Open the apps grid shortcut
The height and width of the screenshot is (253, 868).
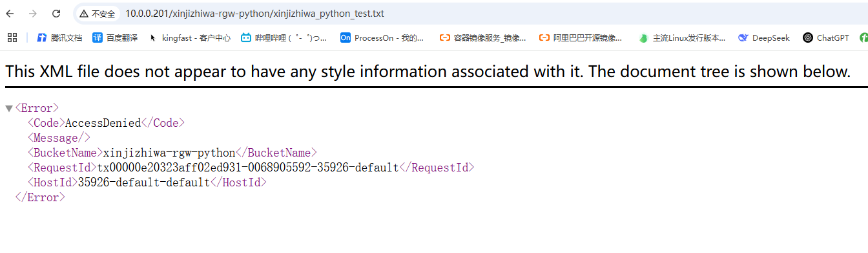[12, 38]
